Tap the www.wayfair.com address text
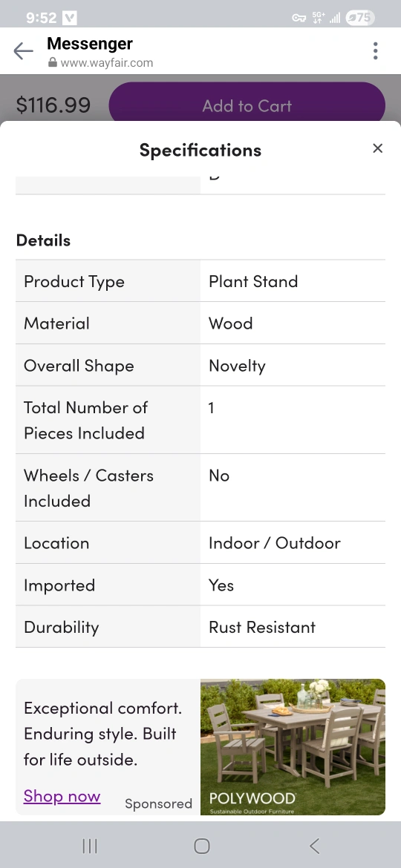This screenshot has height=868, width=401. [106, 62]
